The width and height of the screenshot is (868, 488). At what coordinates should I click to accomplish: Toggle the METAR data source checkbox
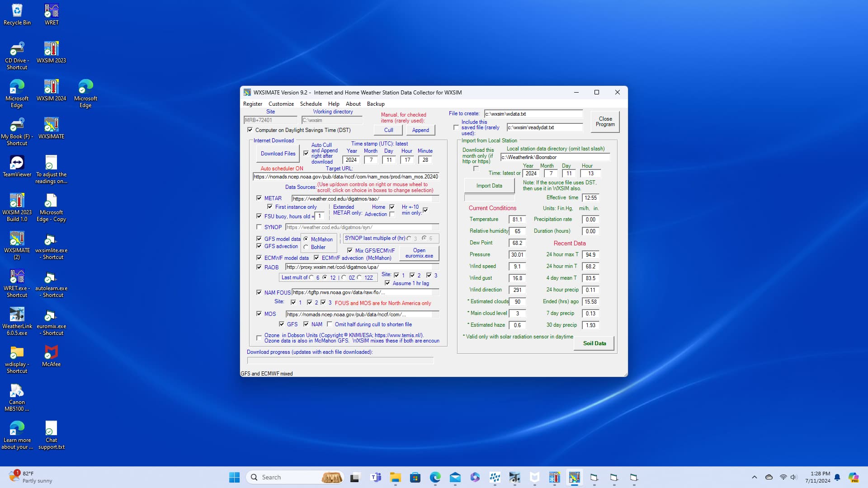pos(259,198)
